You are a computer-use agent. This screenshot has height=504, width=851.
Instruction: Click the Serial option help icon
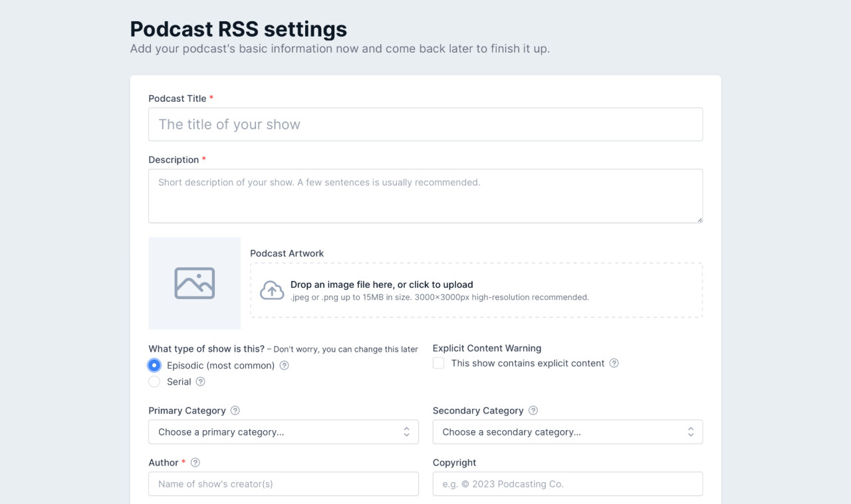point(201,382)
